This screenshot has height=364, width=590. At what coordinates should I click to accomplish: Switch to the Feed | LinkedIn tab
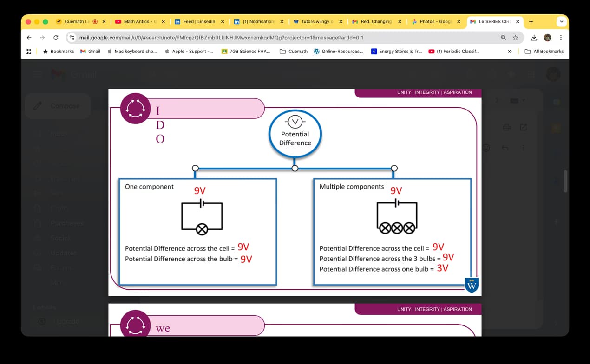click(x=198, y=21)
